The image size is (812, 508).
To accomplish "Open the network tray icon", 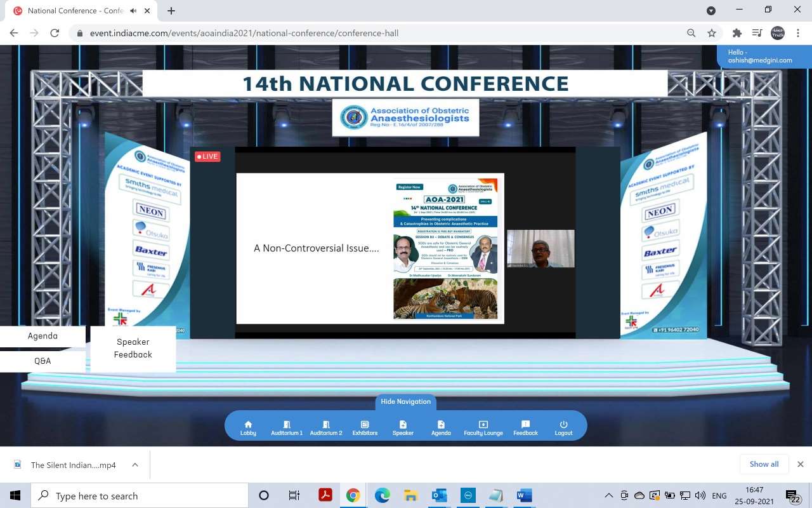I will tap(685, 496).
